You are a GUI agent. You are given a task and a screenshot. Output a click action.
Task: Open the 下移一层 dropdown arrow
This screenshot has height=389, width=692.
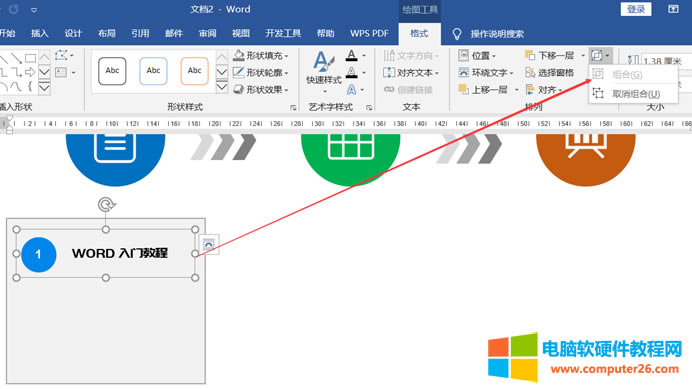pos(583,56)
